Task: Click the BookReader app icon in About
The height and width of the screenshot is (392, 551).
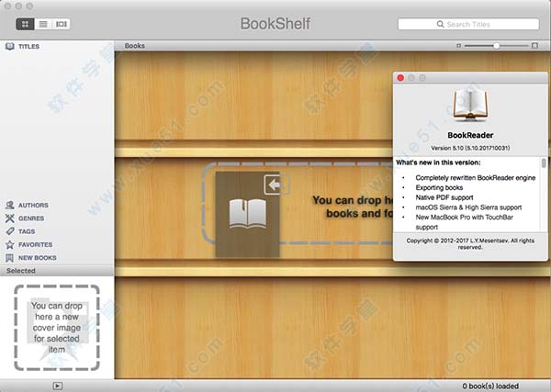Action: point(470,105)
